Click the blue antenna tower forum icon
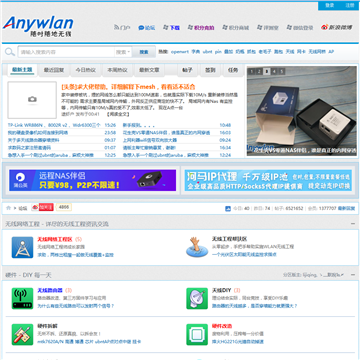Viewport: 360px width, 360px height. tap(22, 247)
